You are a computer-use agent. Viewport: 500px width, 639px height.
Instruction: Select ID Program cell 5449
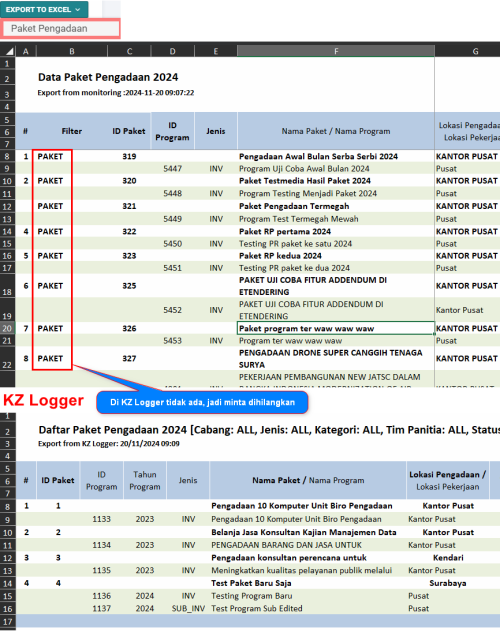pyautogui.click(x=173, y=219)
